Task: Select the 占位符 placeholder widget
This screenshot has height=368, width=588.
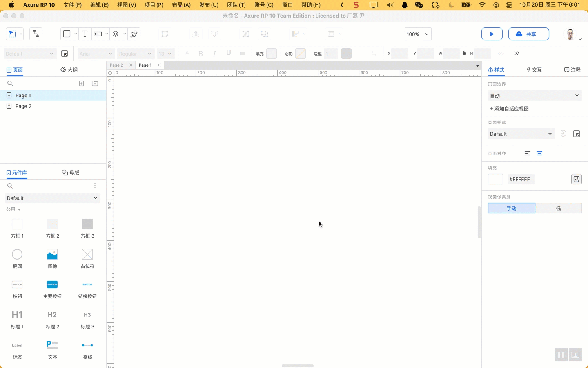Action: coord(87,259)
